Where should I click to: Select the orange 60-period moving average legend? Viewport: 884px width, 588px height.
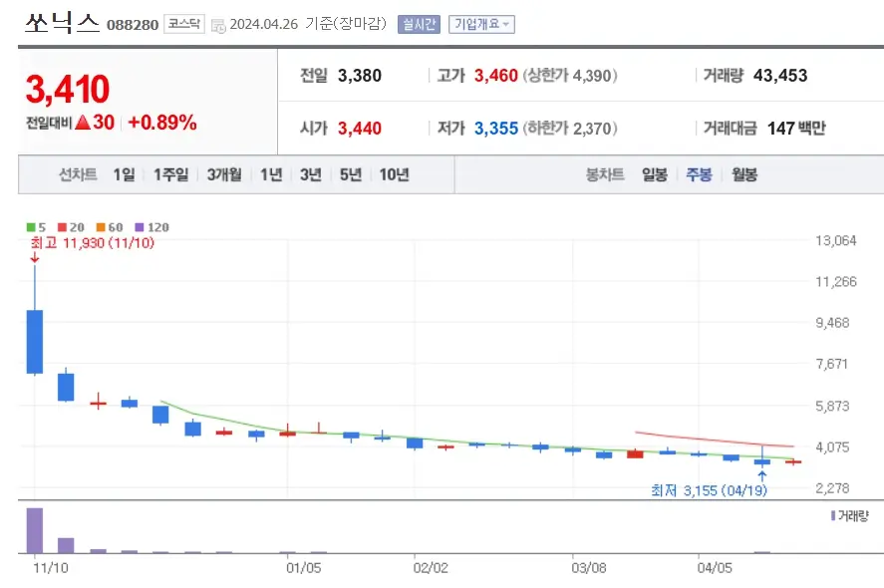(100, 226)
